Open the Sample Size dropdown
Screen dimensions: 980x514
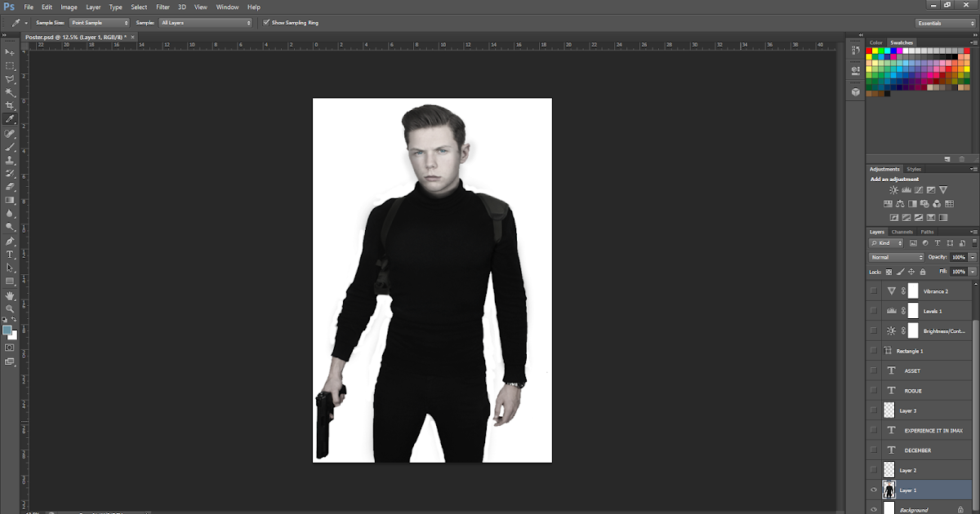click(x=98, y=22)
